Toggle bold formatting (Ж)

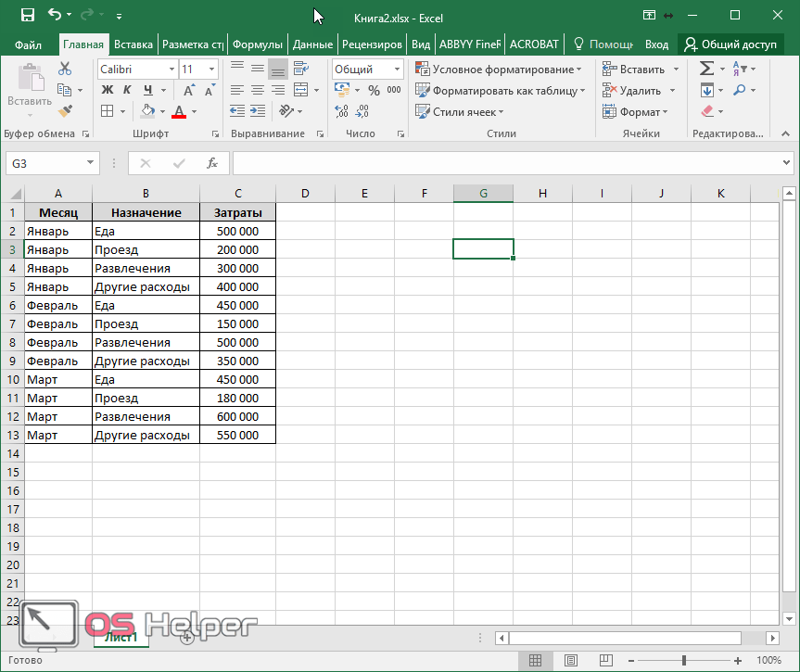coord(107,91)
